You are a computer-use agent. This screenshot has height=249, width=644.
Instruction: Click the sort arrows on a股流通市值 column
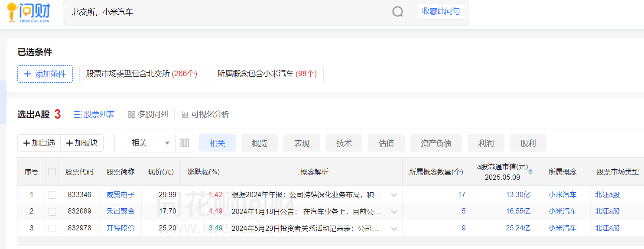(x=530, y=172)
